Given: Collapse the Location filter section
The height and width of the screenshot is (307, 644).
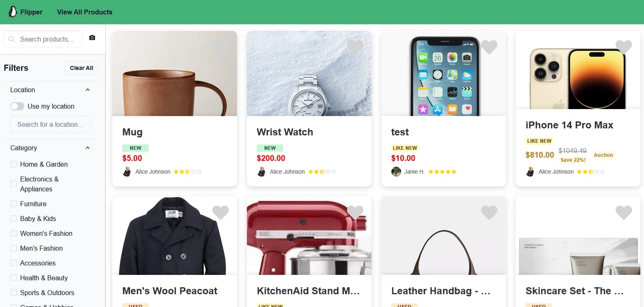Looking at the screenshot, I should point(87,90).
